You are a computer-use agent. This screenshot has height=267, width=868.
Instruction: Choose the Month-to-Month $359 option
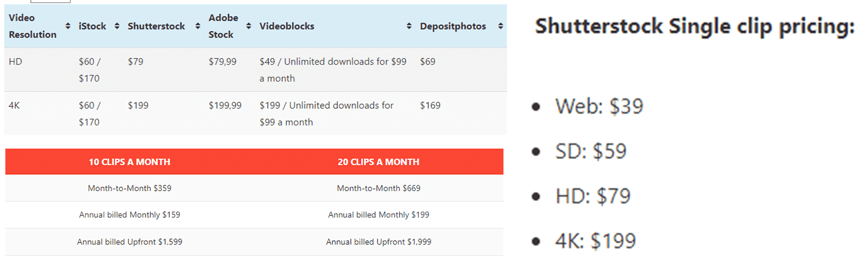point(129,188)
